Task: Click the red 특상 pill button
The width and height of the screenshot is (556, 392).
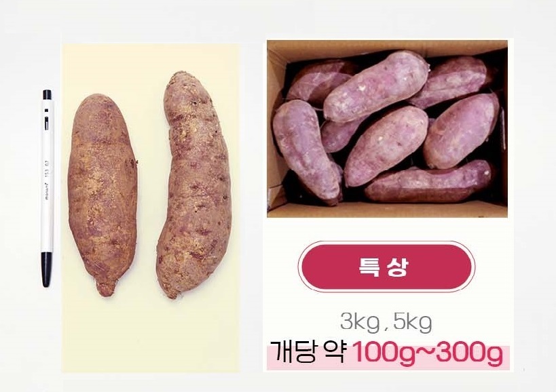Action: [x=386, y=267]
